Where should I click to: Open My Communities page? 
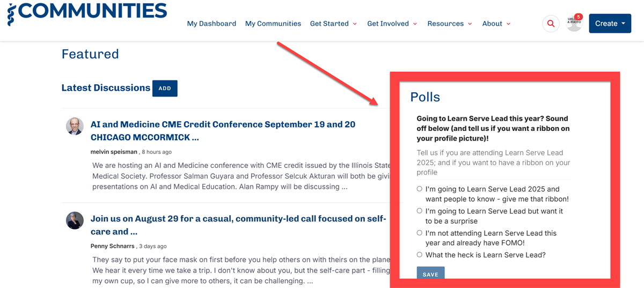pyautogui.click(x=273, y=24)
